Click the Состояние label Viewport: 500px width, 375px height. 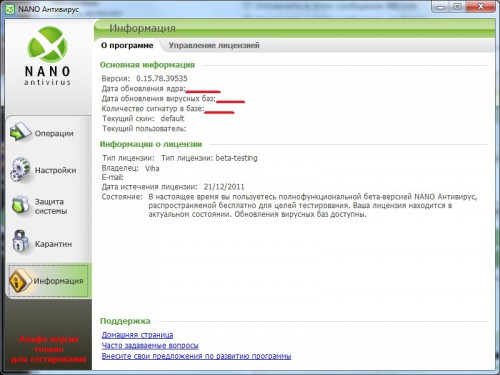(122, 197)
